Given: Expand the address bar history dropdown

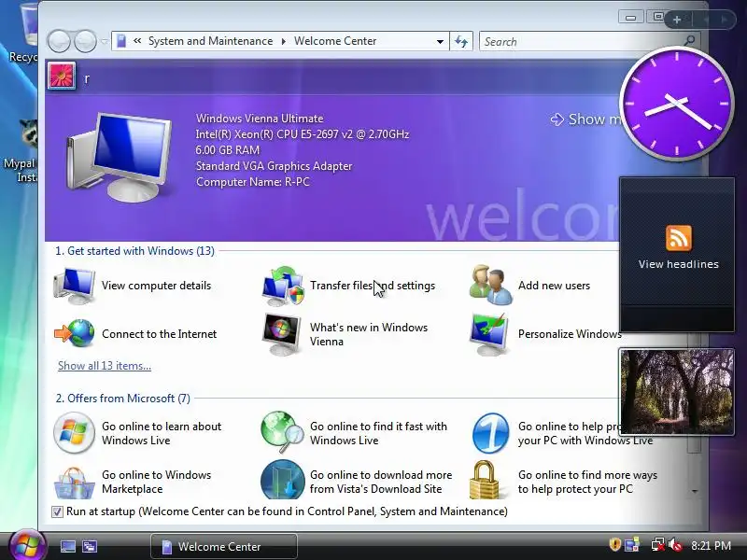Looking at the screenshot, I should click(440, 41).
